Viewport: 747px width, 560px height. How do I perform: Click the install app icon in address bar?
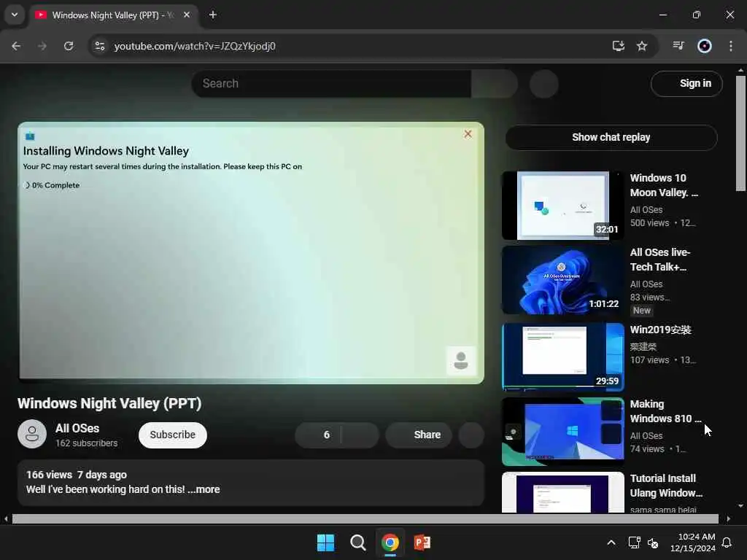[x=619, y=46]
